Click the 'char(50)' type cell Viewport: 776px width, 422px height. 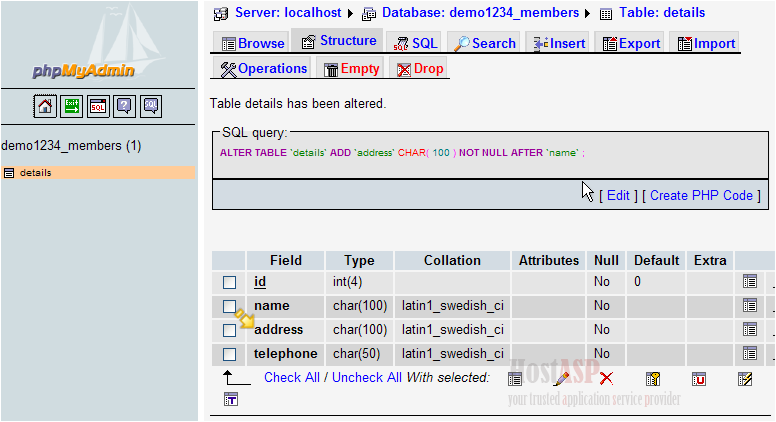click(356, 354)
